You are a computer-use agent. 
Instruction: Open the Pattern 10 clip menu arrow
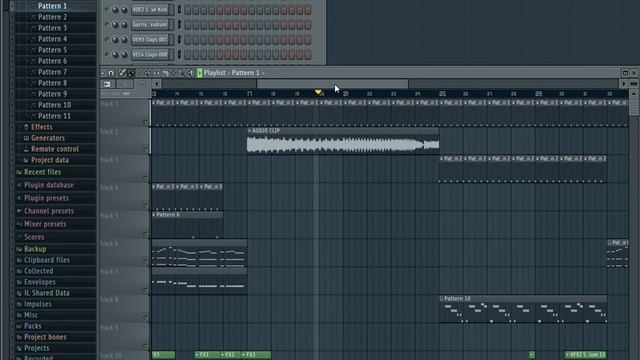442,299
